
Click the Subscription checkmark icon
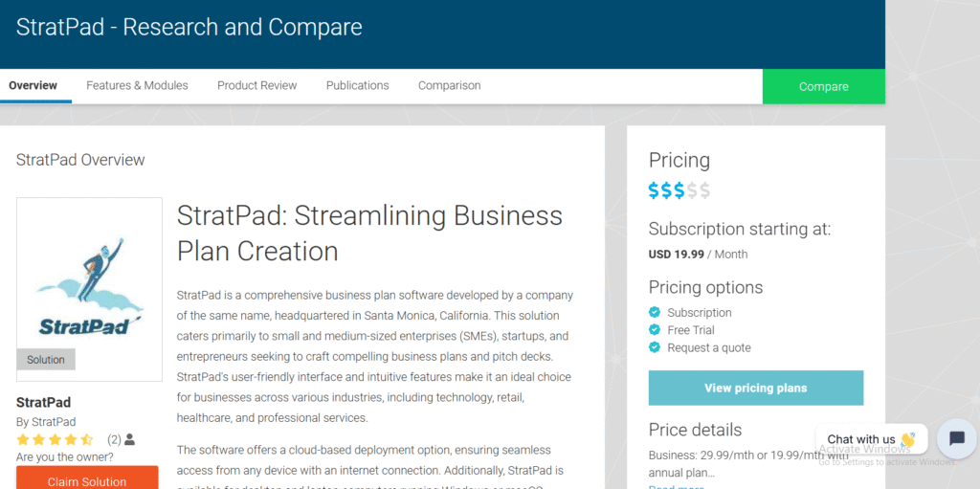point(655,312)
